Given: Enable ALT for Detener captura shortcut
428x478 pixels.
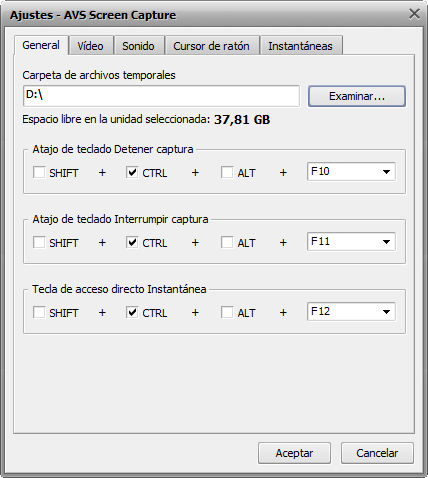Looking at the screenshot, I should (227, 172).
